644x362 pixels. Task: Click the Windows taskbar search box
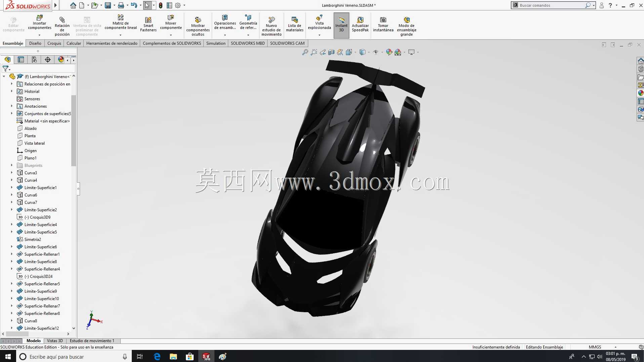(x=74, y=357)
